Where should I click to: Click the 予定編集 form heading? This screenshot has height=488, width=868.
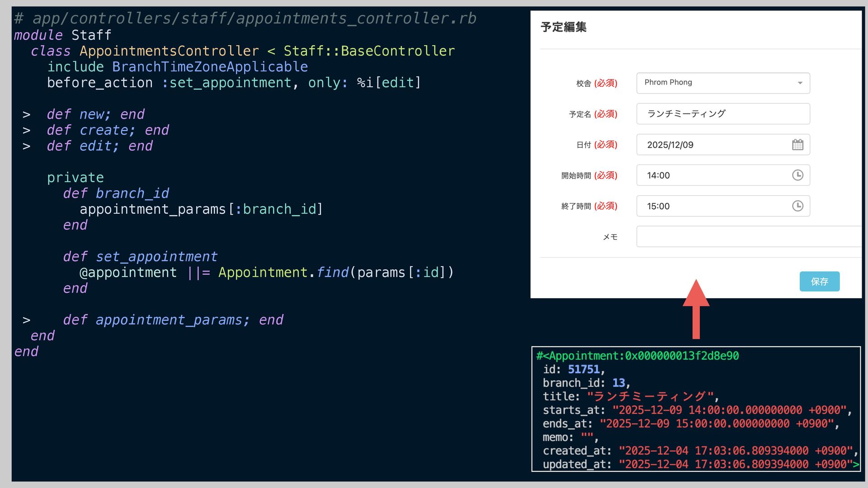click(x=563, y=27)
